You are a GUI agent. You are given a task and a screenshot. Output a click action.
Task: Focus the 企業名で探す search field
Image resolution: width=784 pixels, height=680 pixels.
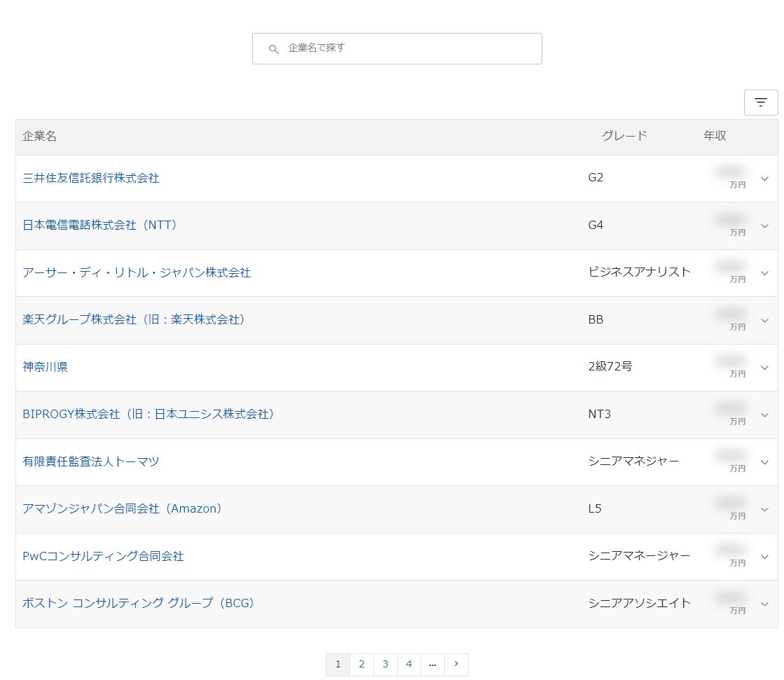point(397,48)
